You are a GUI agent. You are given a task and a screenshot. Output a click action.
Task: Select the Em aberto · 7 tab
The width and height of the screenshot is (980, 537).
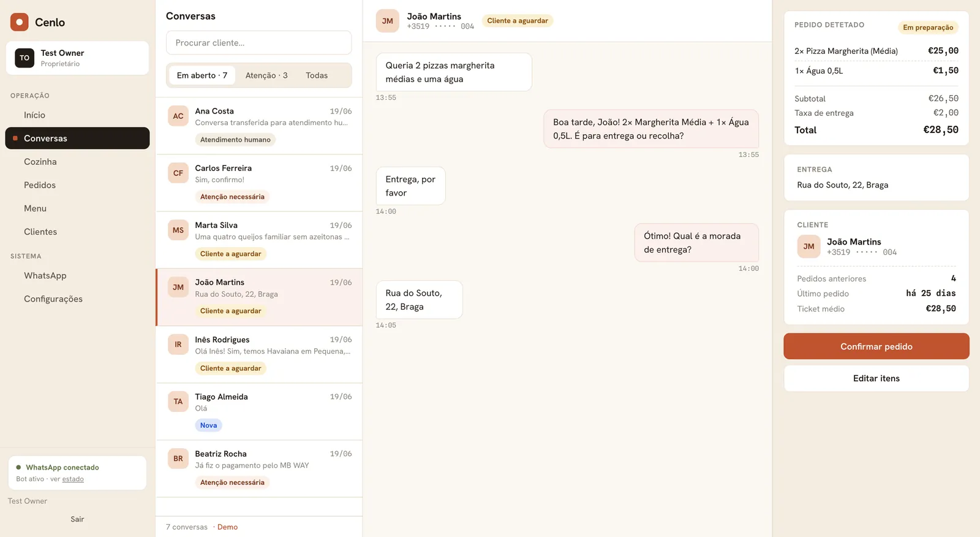(x=202, y=75)
